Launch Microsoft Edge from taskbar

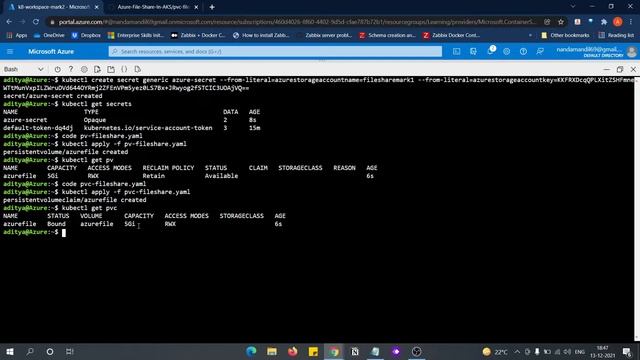(x=251, y=351)
